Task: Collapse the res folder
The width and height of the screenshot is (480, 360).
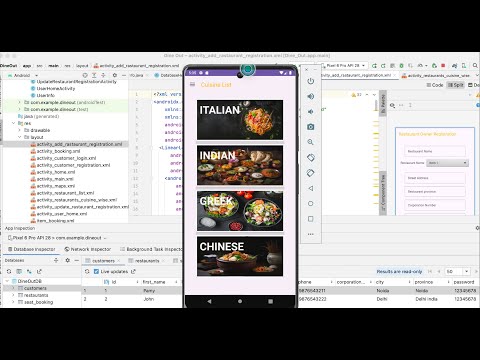Action: [14, 123]
